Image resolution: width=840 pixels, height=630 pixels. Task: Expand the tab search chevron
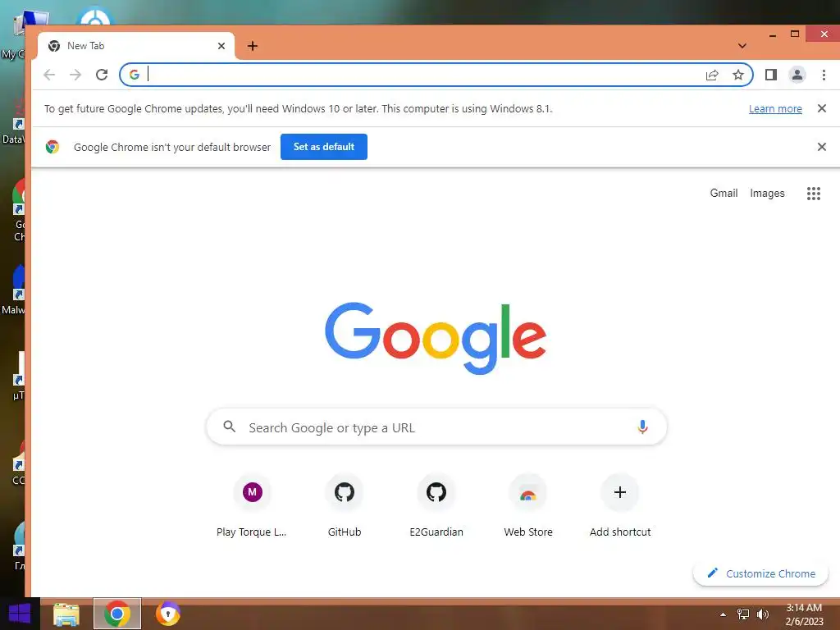pyautogui.click(x=742, y=46)
